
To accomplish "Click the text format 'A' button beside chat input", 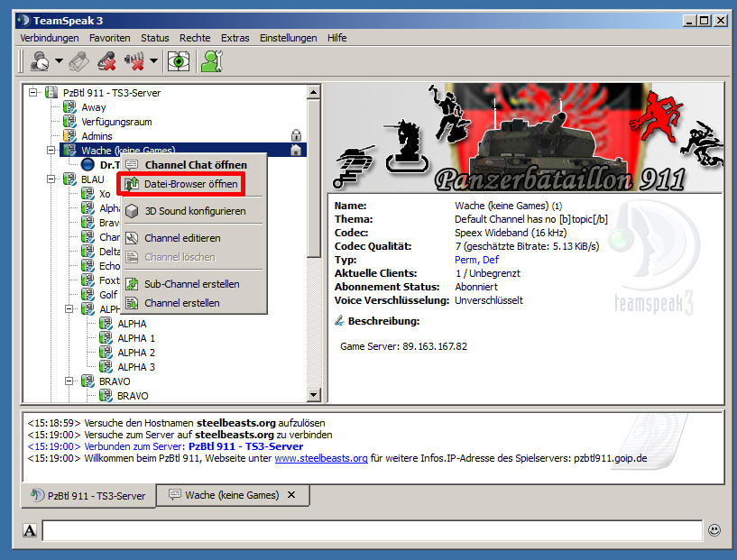I will tap(30, 531).
